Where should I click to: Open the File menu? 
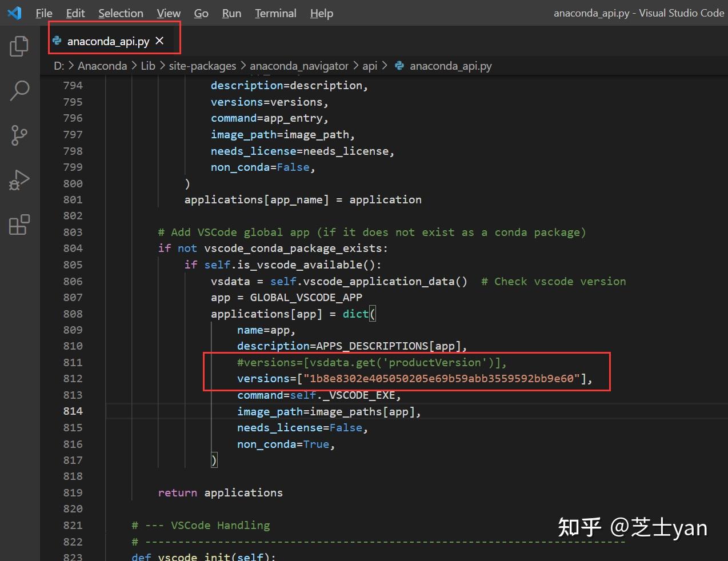(43, 13)
